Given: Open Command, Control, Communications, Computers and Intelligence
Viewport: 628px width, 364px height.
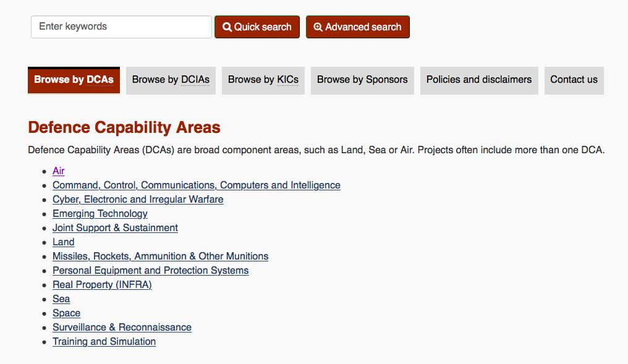Looking at the screenshot, I should (197, 185).
